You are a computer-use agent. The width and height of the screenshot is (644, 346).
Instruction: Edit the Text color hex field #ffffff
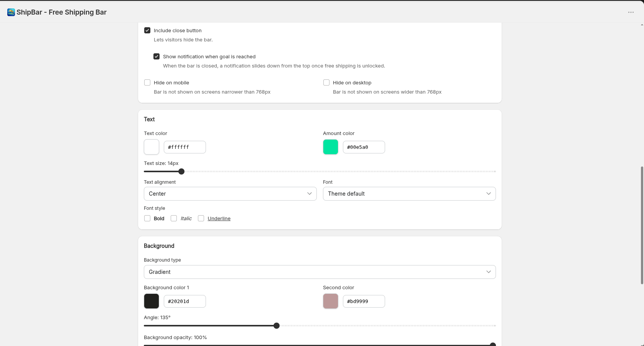pyautogui.click(x=185, y=147)
